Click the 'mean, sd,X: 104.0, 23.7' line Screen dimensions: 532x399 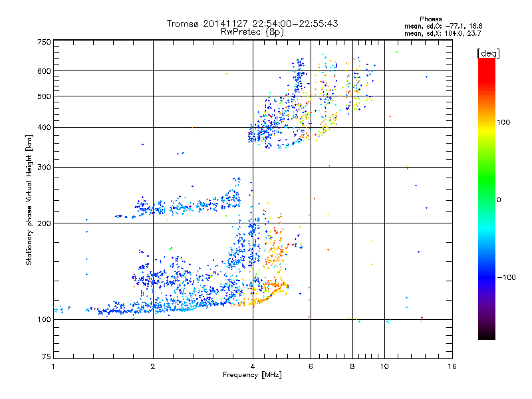pos(442,33)
